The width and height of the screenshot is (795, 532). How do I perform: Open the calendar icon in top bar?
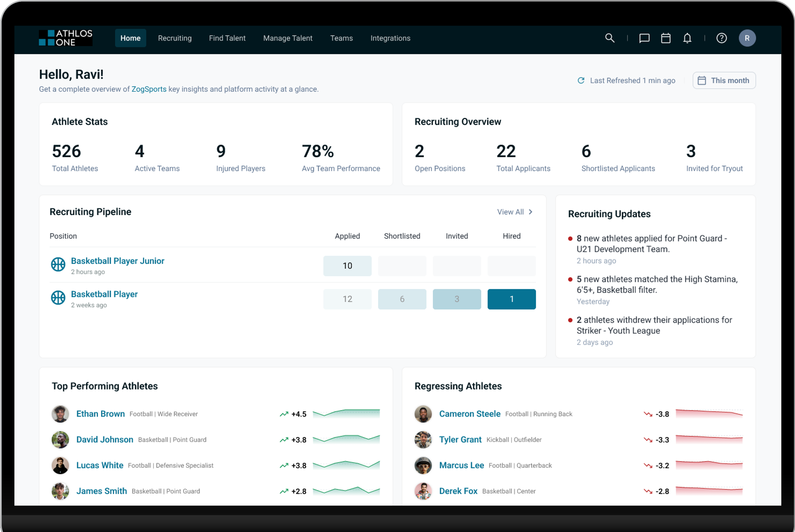[666, 38]
